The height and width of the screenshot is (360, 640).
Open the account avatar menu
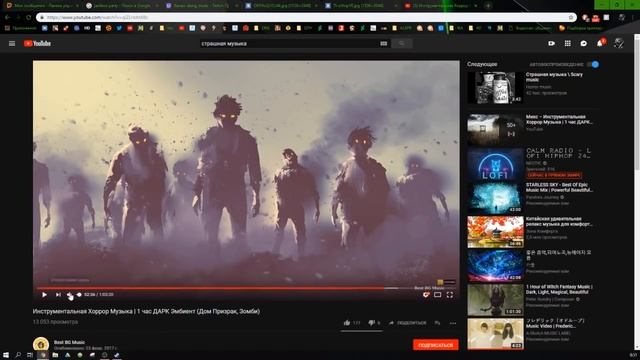619,43
